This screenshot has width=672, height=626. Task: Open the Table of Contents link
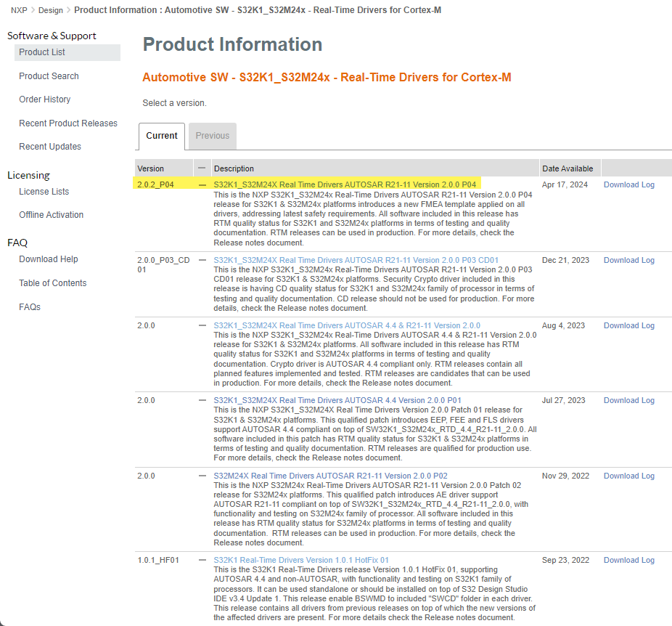point(52,283)
